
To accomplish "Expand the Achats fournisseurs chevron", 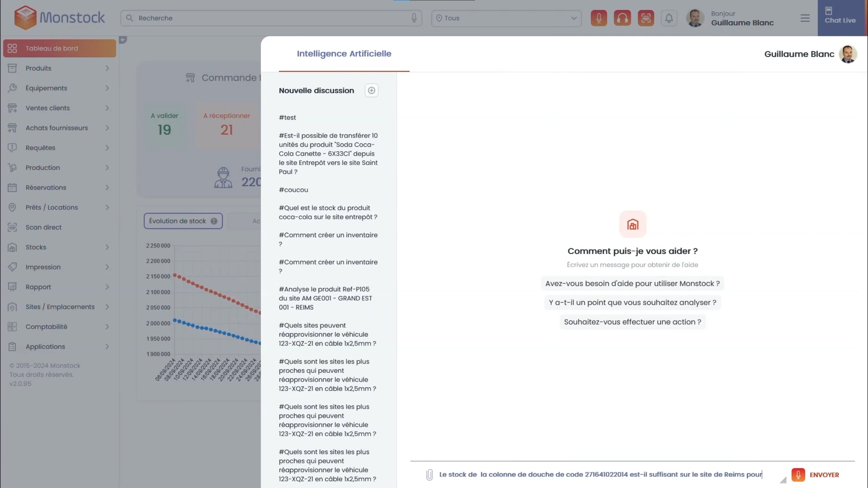I will tap(107, 128).
